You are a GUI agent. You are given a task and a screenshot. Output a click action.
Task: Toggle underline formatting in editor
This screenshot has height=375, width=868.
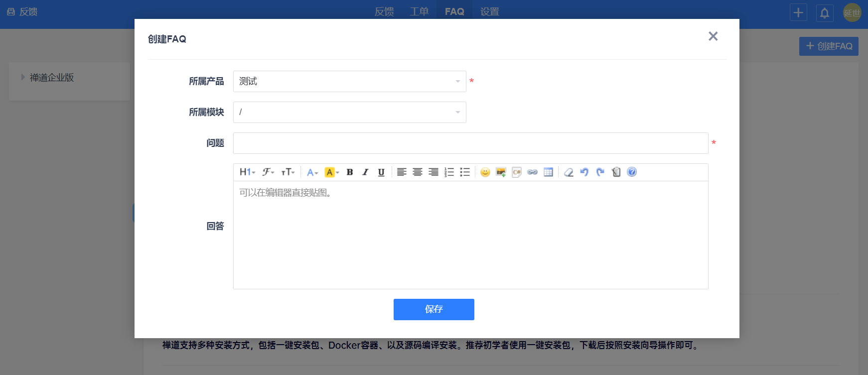coord(381,172)
